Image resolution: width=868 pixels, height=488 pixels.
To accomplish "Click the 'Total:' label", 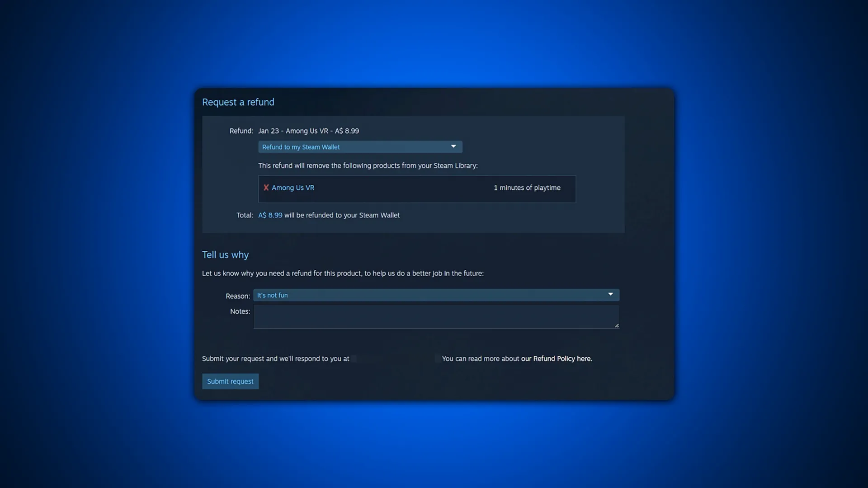I will click(245, 216).
